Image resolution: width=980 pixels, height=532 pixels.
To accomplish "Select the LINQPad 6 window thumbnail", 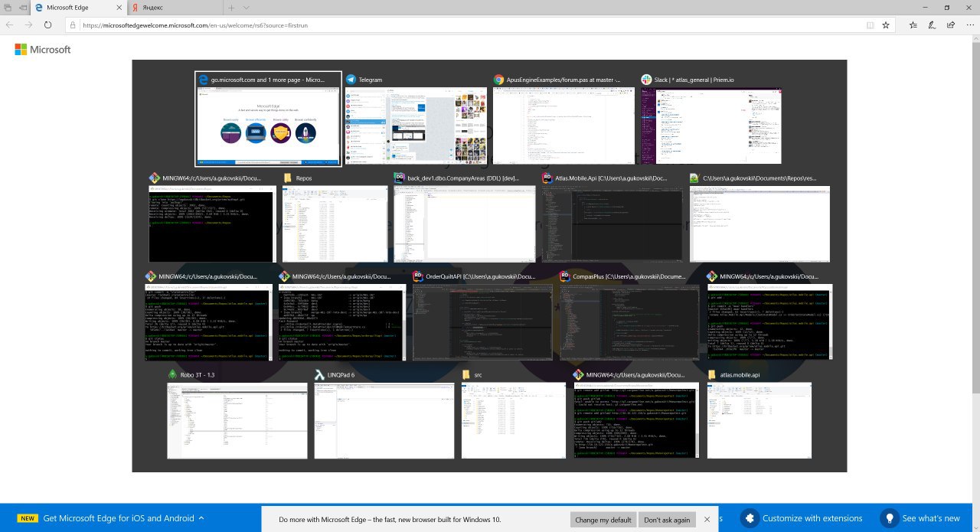I will [384, 414].
